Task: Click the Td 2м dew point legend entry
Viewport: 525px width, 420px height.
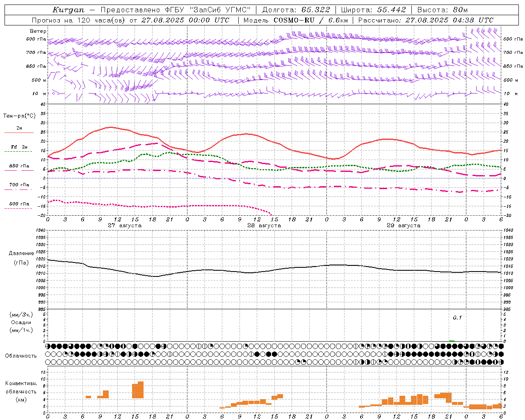Action: click(x=19, y=147)
